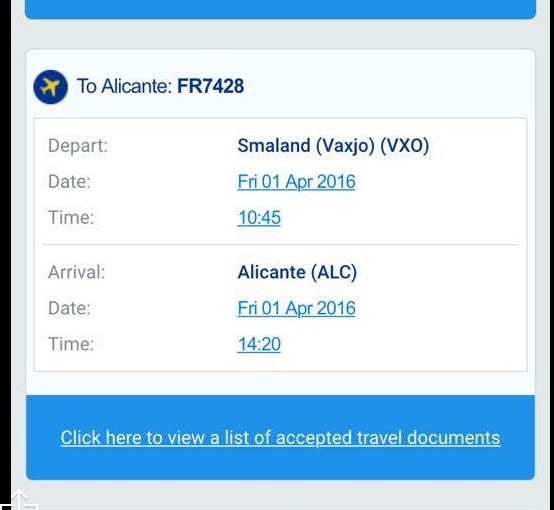
Task: Tap the 14:20 arrival time link
Action: (259, 344)
